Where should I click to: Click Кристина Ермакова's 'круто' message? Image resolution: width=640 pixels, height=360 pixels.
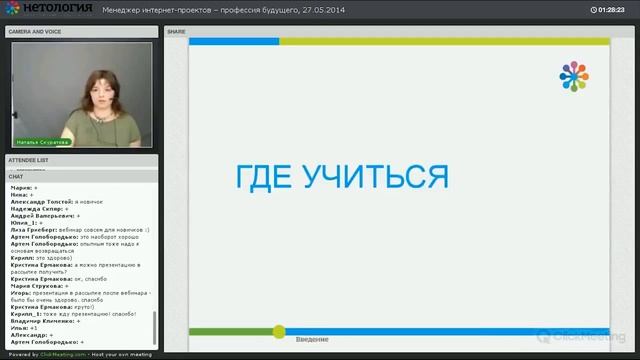52,307
